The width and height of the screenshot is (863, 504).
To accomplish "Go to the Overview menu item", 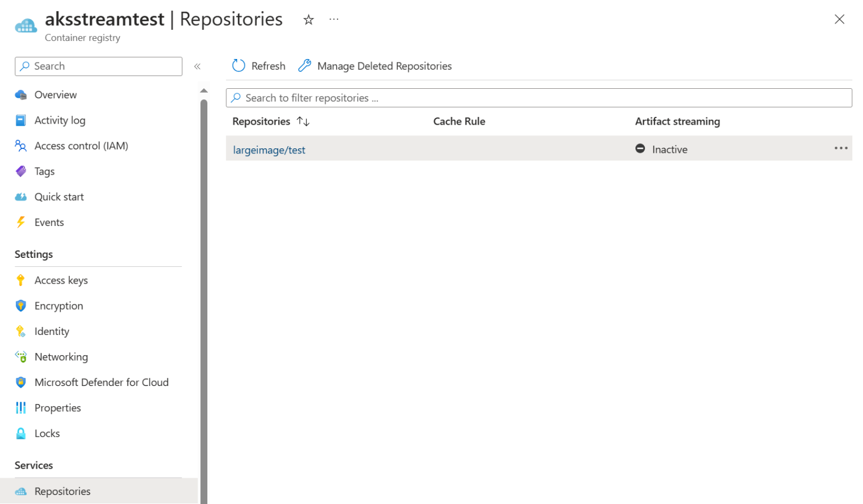I will pyautogui.click(x=55, y=95).
